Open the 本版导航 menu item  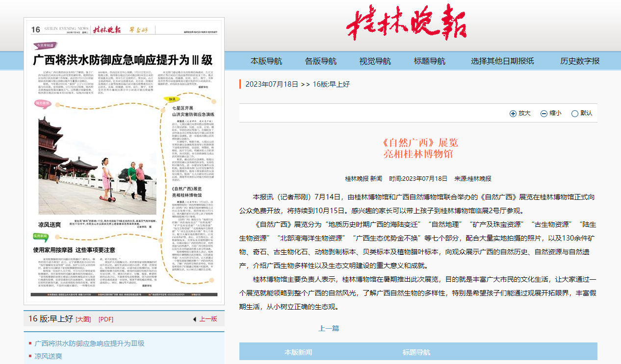click(266, 61)
